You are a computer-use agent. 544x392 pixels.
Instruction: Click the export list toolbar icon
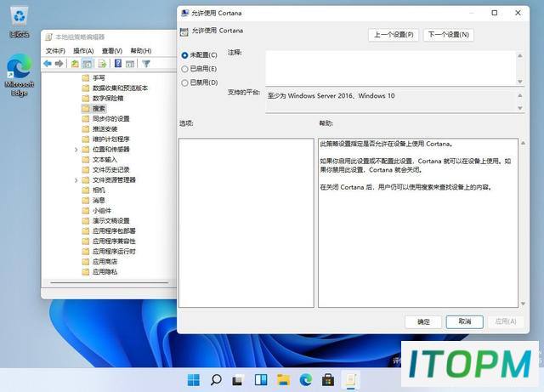click(102, 64)
